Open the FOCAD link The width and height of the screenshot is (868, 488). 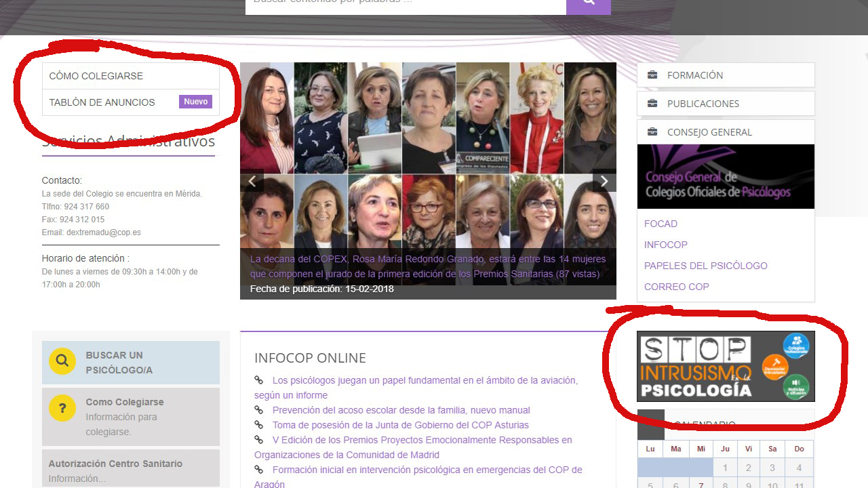tap(660, 224)
